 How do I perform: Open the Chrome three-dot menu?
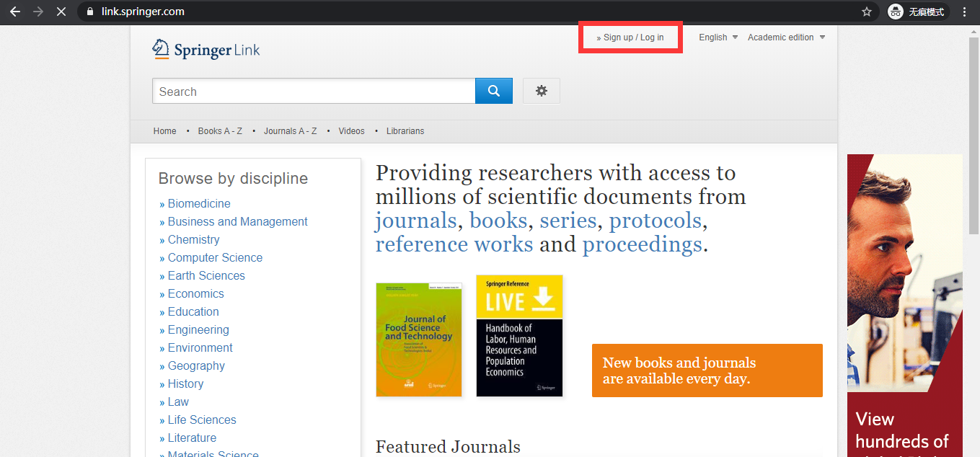pyautogui.click(x=965, y=12)
